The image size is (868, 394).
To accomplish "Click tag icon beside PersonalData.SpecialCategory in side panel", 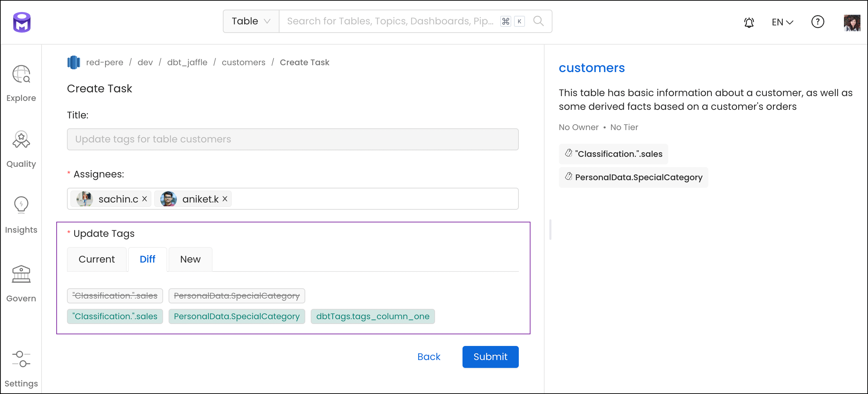I will [569, 176].
